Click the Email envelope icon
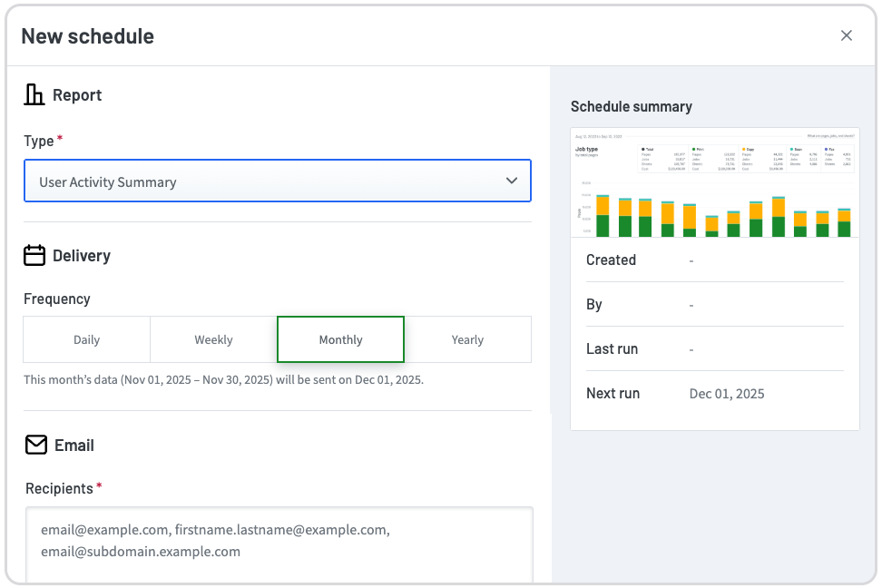Image resolution: width=882 pixels, height=588 pixels. tap(35, 445)
